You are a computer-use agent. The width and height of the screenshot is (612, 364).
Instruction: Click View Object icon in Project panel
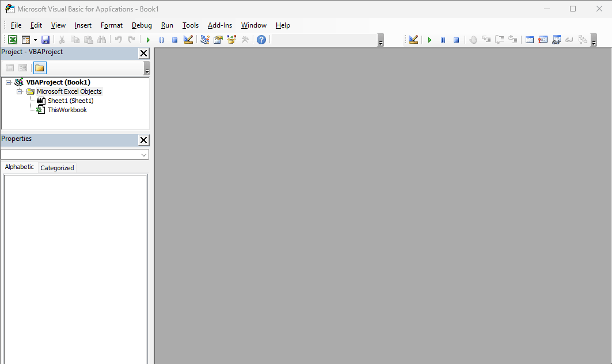(23, 68)
